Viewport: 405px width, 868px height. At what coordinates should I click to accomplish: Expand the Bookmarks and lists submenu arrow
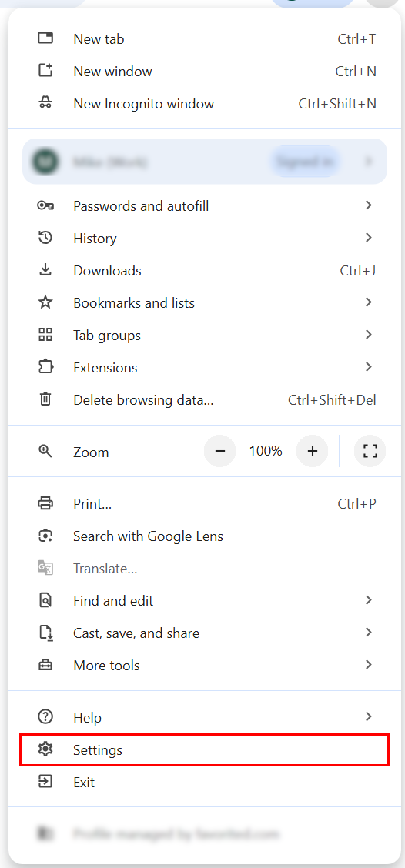pyautogui.click(x=369, y=302)
